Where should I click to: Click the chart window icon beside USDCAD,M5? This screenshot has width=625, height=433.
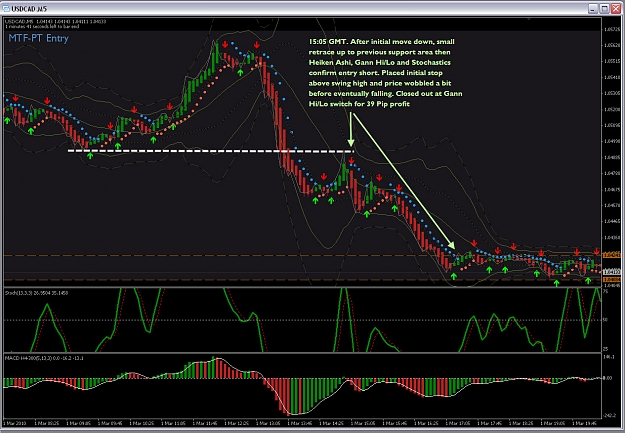(x=6, y=8)
